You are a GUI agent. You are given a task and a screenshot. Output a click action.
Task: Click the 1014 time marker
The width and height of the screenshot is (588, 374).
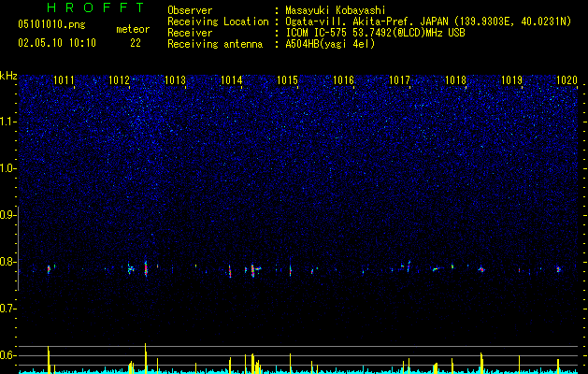point(232,79)
